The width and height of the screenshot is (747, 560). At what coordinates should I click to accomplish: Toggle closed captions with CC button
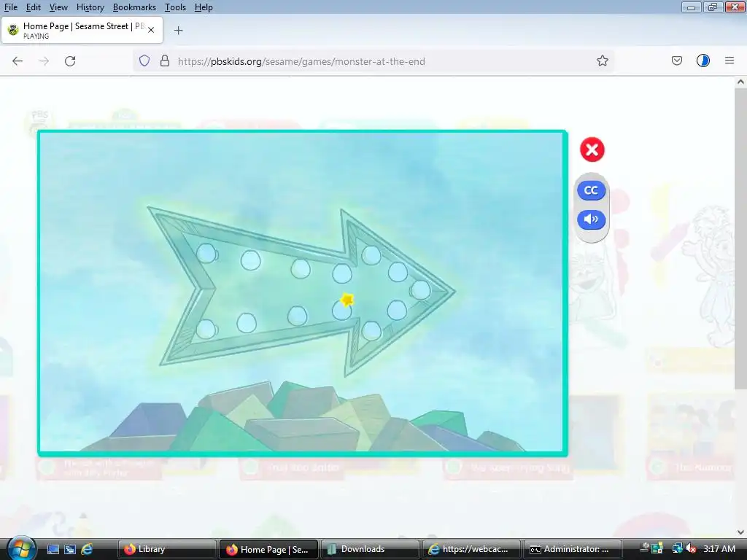[x=591, y=190]
